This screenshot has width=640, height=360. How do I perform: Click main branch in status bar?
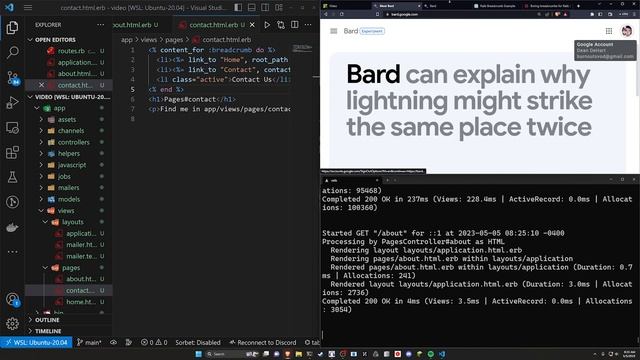tap(89, 342)
